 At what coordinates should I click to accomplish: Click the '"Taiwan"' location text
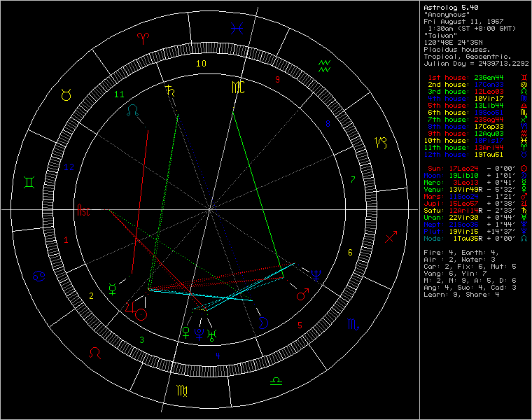pyautogui.click(x=440, y=36)
